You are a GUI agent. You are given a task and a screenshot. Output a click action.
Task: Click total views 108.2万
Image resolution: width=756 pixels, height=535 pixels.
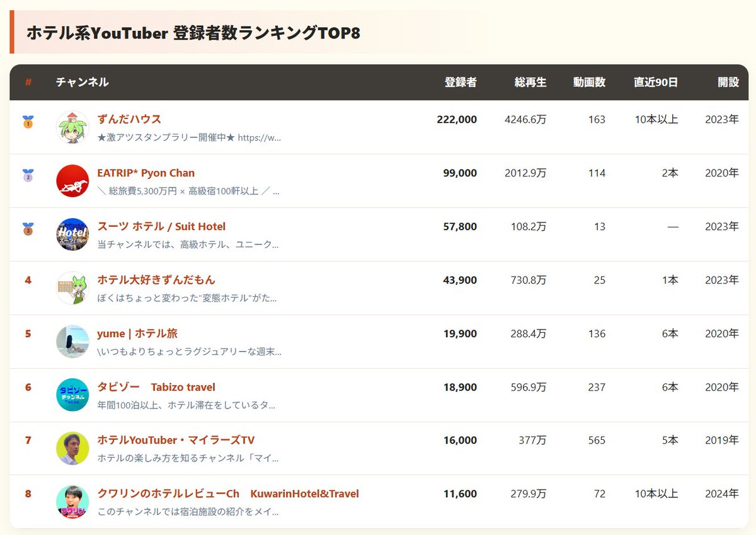[529, 226]
